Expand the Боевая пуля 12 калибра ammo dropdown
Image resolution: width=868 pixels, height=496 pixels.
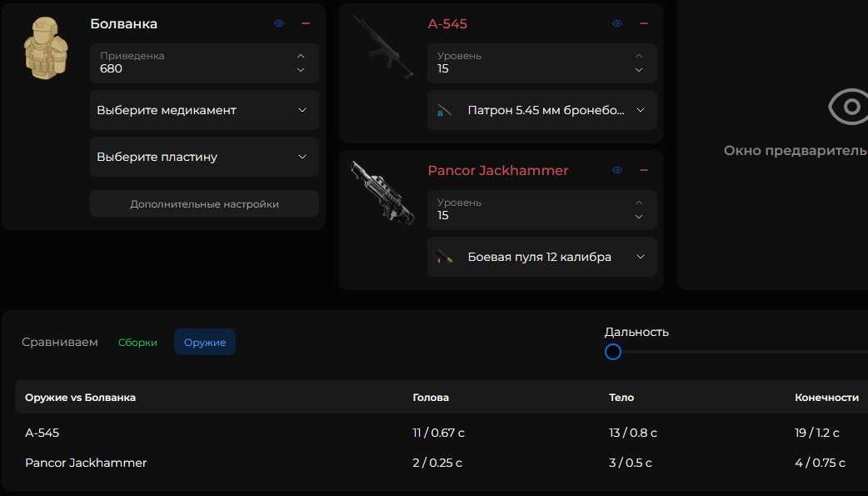(542, 257)
